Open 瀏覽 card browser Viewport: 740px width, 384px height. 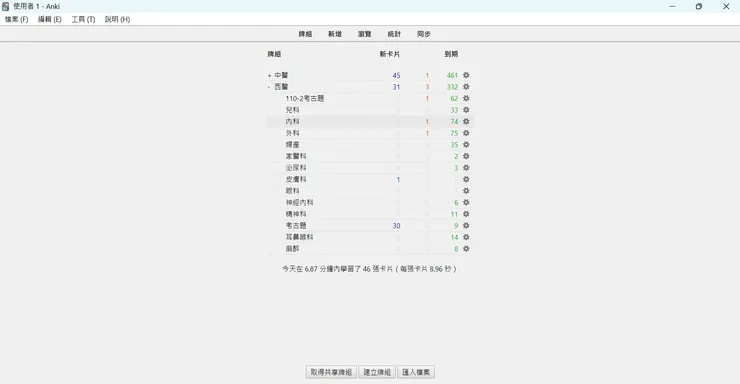click(365, 34)
